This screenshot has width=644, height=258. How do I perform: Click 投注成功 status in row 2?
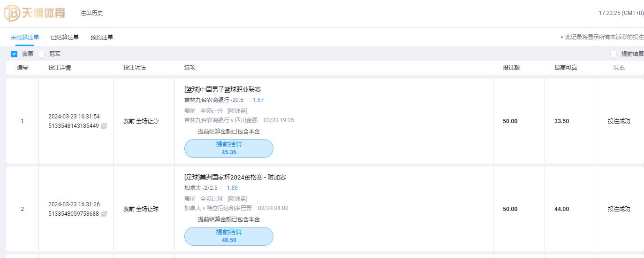619,209
